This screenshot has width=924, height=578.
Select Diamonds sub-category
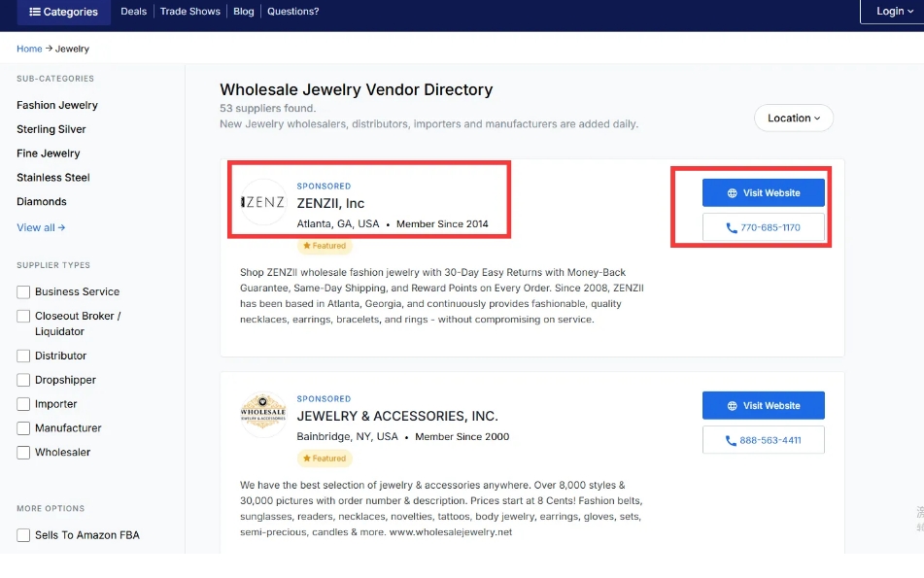42,201
